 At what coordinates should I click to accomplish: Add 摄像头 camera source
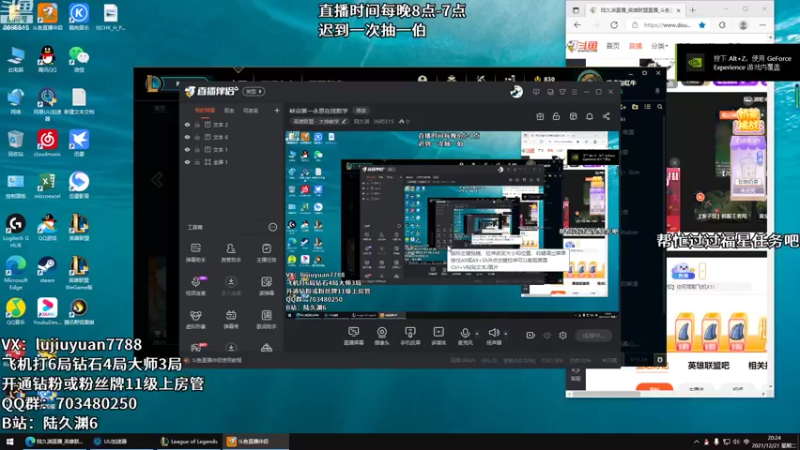tap(382, 336)
